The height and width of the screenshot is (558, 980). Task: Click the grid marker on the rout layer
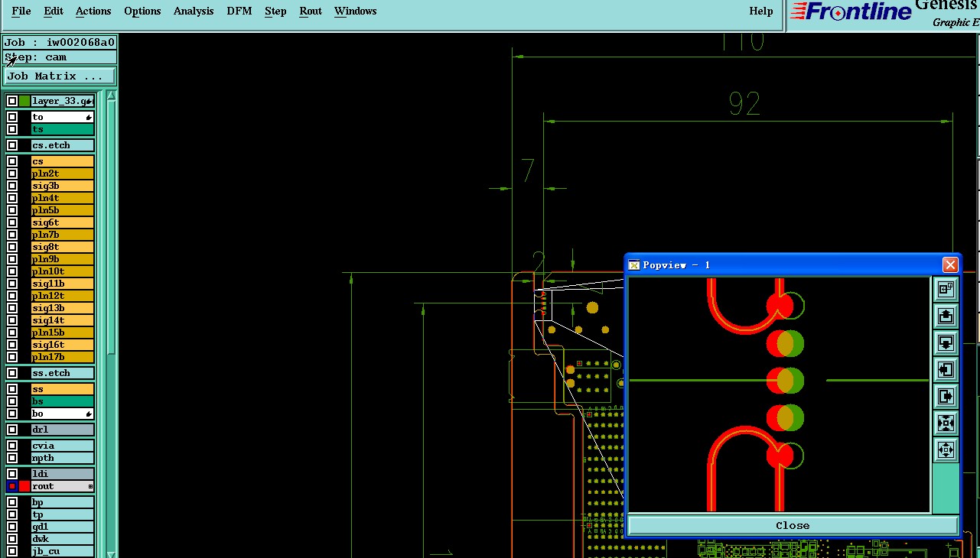coord(90,486)
